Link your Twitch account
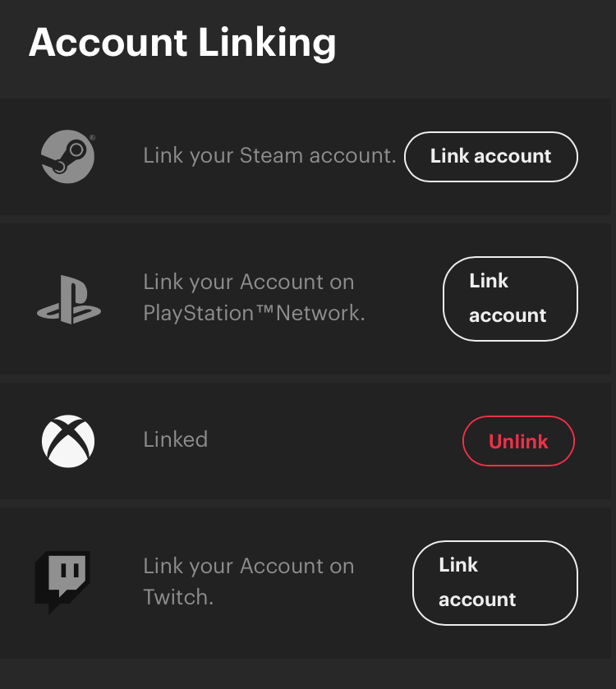This screenshot has width=616, height=689. click(x=494, y=583)
